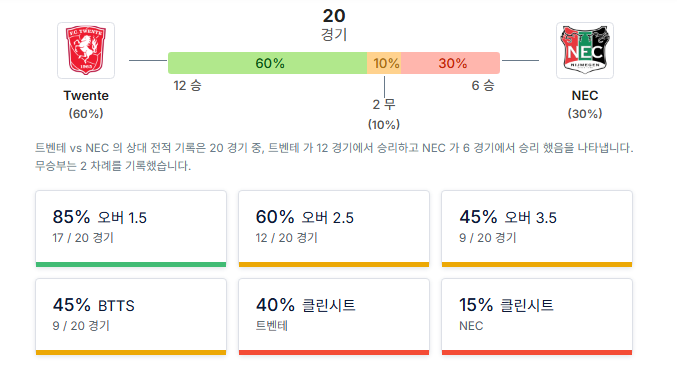Open the 45% BTTS stat card
677x365 pixels.
[x=131, y=317]
